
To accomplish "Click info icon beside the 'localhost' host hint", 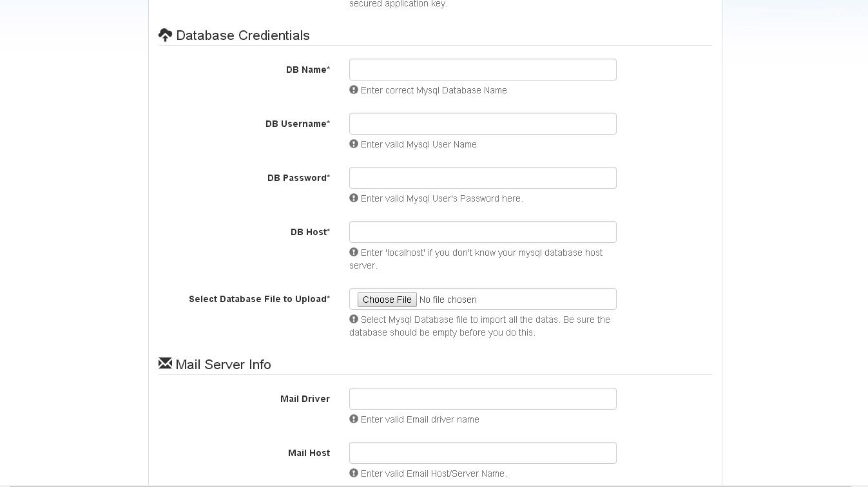I will click(354, 253).
